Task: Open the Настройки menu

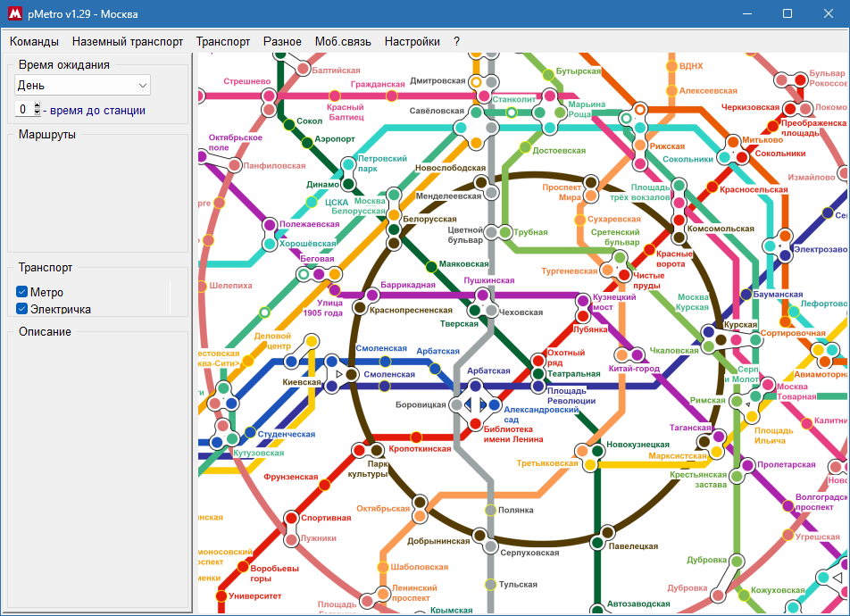Action: pos(413,41)
